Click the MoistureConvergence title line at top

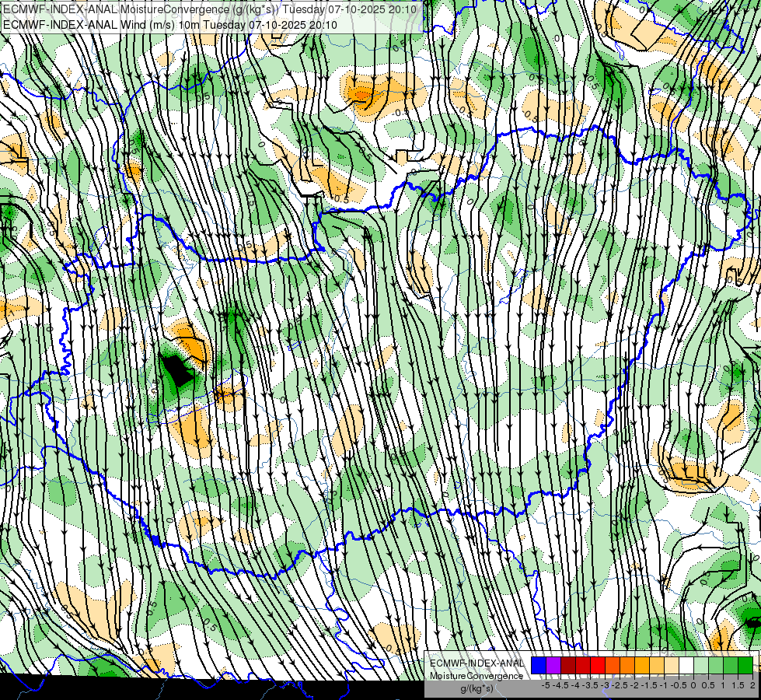click(210, 9)
